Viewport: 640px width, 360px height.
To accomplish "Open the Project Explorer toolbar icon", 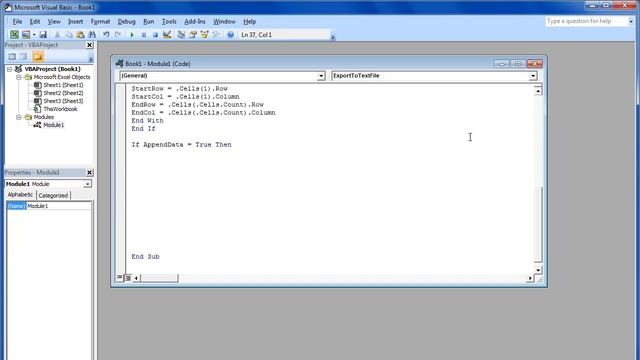I will click(181, 35).
